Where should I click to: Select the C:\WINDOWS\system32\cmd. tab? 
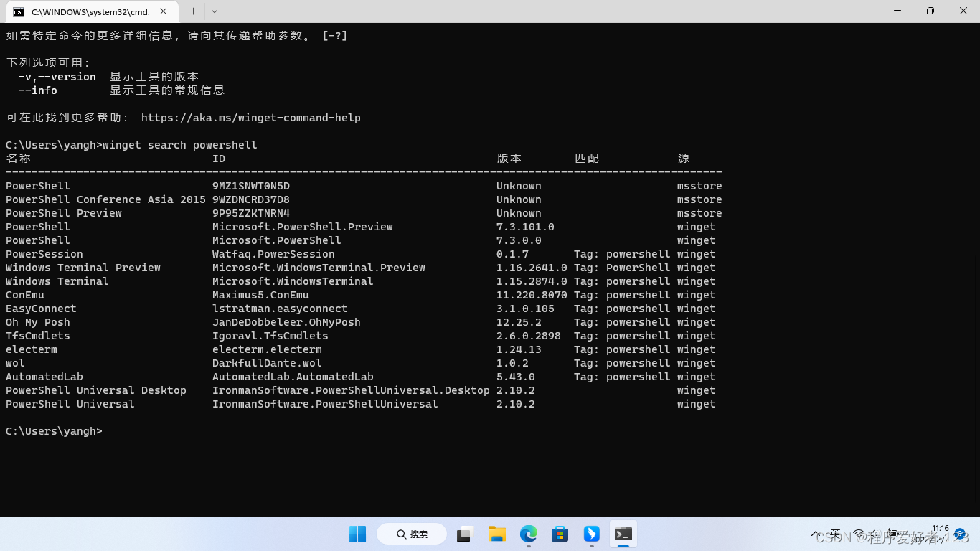coord(90,11)
